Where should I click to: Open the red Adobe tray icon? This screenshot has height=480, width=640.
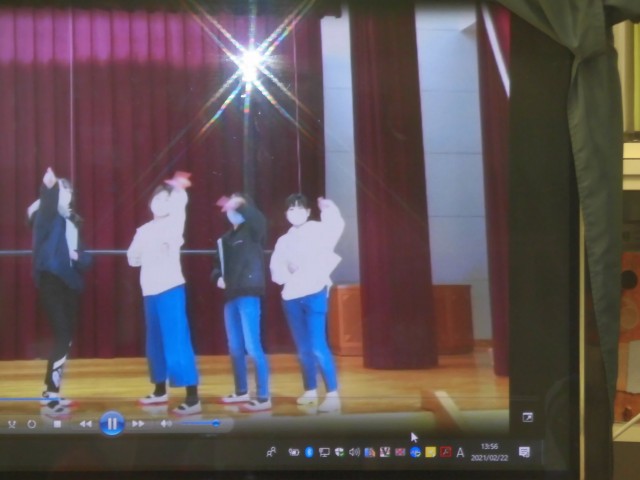tap(445, 452)
